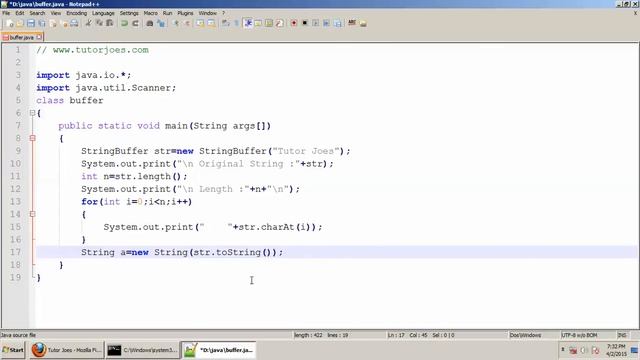Click the Zoom Out toolbar icon
This screenshot has height=360, width=640.
click(187, 23)
